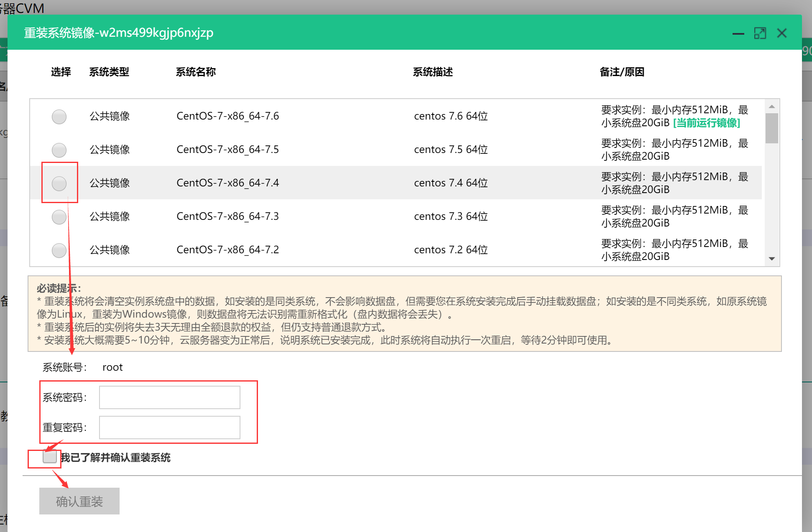Minimize the reinstall system image dialog
Viewport: 812px width, 532px height.
point(738,33)
